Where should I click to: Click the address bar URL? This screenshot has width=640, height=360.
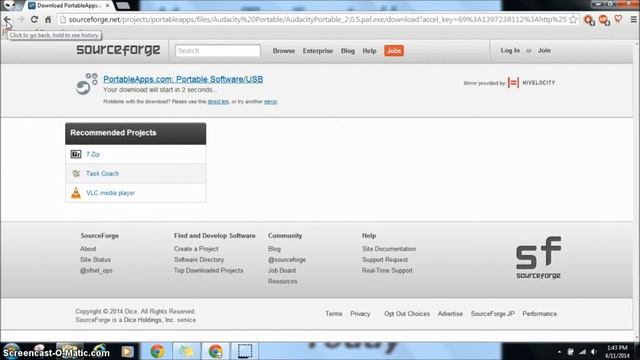[x=318, y=20]
